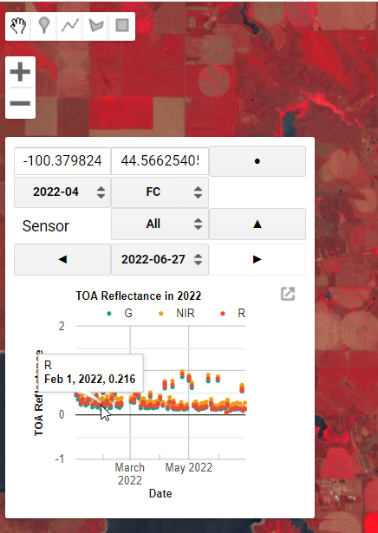The image size is (378, 533).
Task: Zoom out on the map
Action: (20, 103)
